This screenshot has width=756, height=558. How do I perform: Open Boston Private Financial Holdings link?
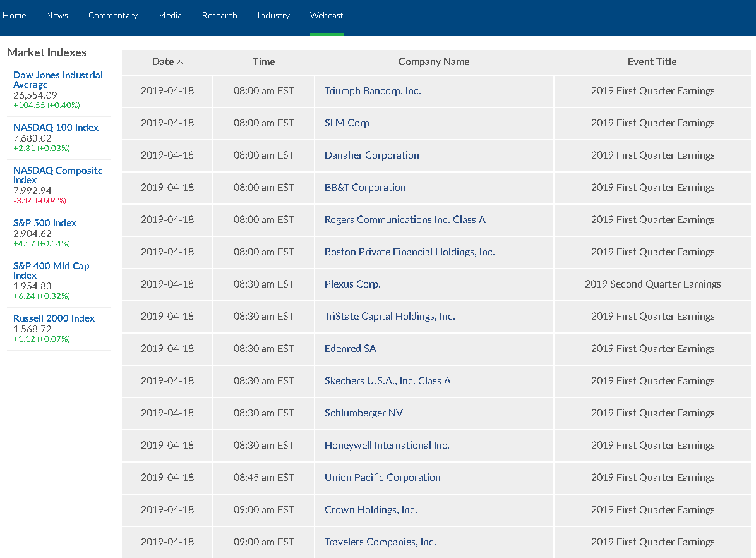pos(410,252)
